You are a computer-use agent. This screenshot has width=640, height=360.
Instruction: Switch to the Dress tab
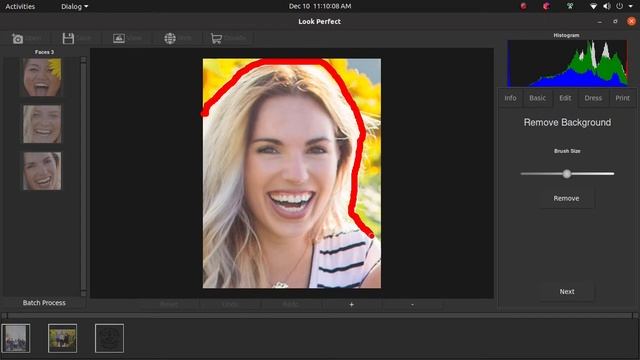[593, 98]
